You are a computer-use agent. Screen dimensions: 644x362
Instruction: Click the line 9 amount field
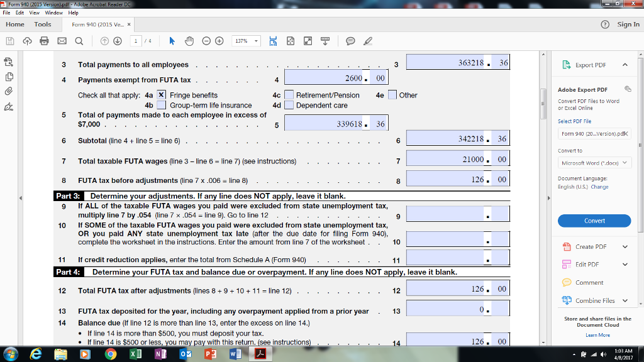point(458,214)
